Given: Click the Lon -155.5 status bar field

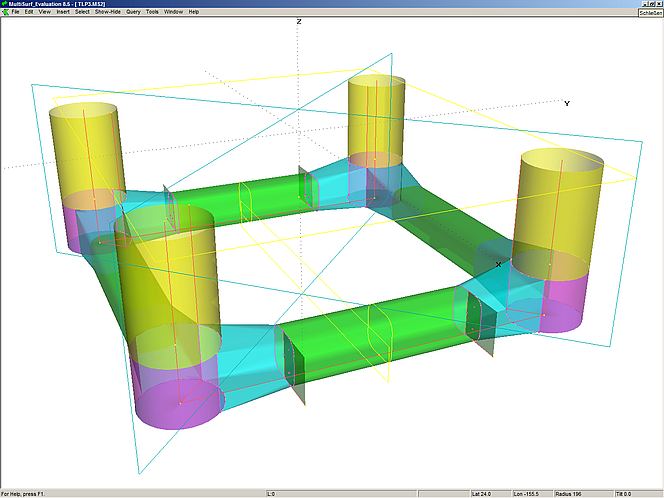Looking at the screenshot, I should 525,493.
